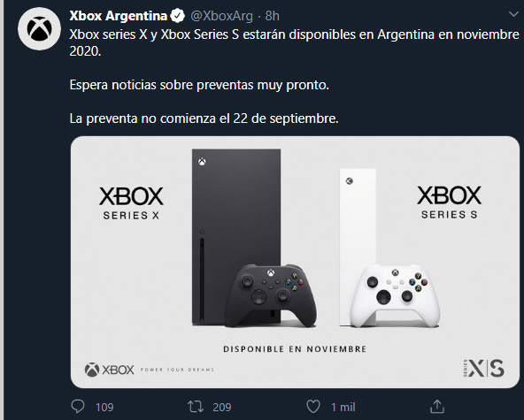Image resolution: width=524 pixels, height=420 pixels.
Task: Click the share upload arrow icon
Action: pyautogui.click(x=436, y=407)
